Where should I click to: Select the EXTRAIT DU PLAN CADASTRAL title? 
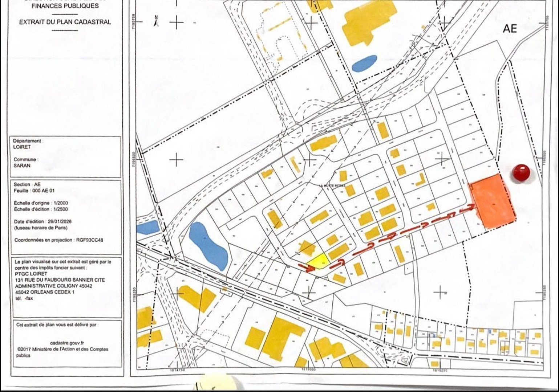[x=65, y=22]
